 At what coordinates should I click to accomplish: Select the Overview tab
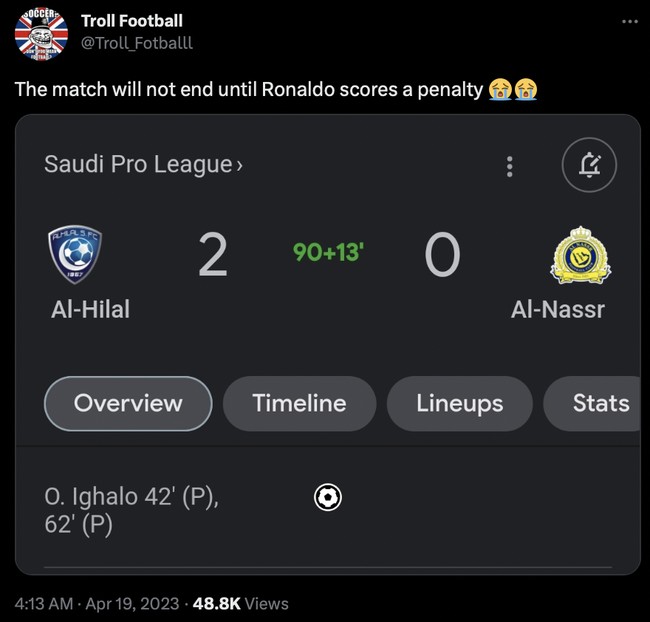(x=128, y=403)
